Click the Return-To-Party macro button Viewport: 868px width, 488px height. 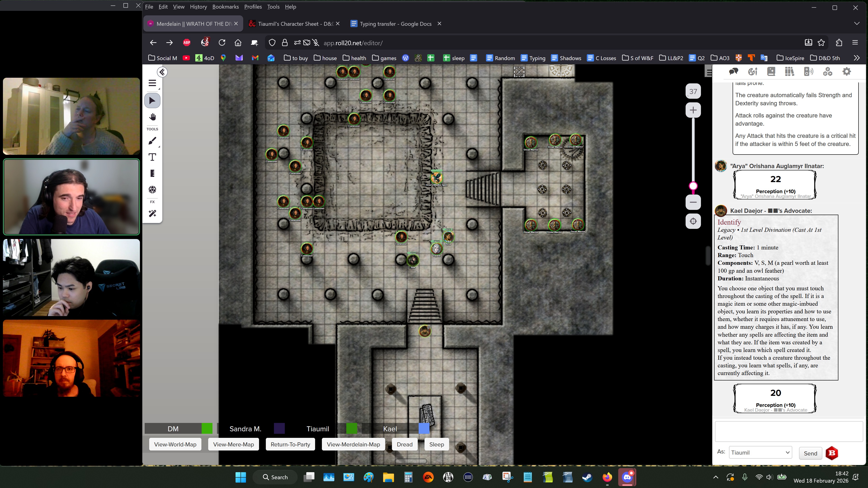pyautogui.click(x=290, y=444)
